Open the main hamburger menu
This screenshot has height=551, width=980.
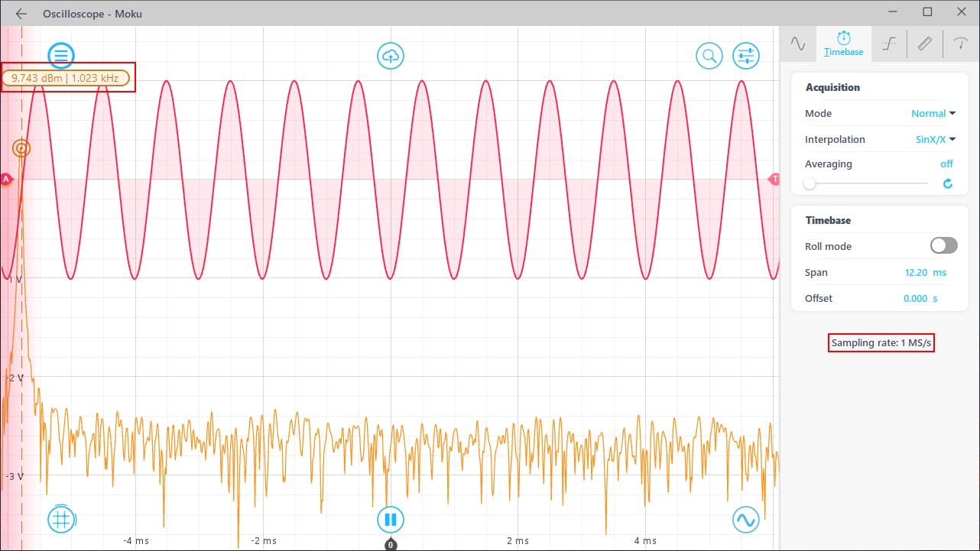[61, 55]
